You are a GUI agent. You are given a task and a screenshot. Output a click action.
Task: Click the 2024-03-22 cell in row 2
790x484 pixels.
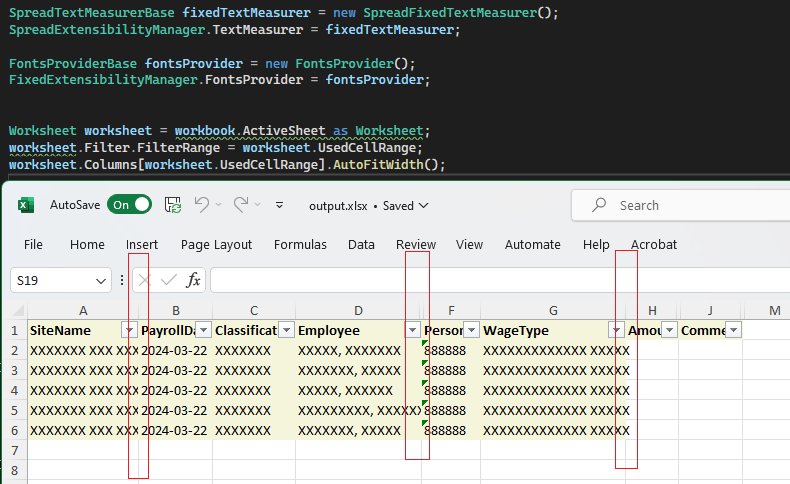[x=175, y=351]
